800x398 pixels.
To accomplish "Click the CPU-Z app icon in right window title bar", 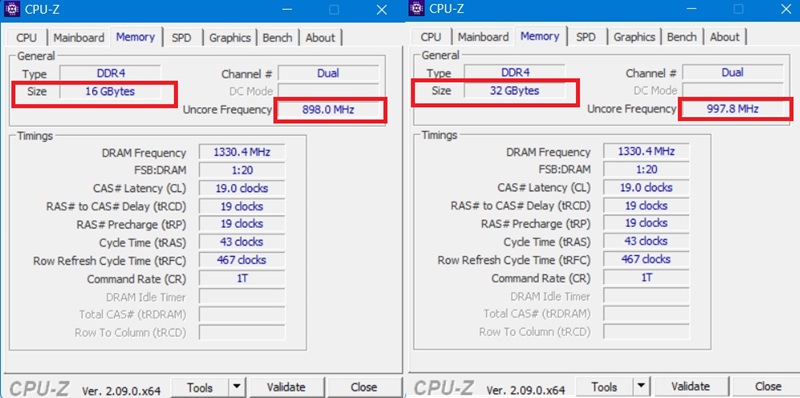I will pyautogui.click(x=417, y=8).
